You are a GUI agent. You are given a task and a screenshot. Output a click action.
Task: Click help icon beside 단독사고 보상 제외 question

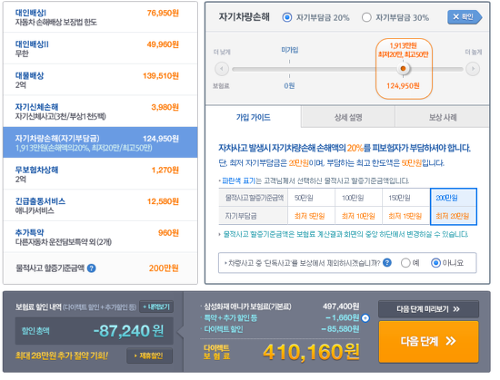387,263
